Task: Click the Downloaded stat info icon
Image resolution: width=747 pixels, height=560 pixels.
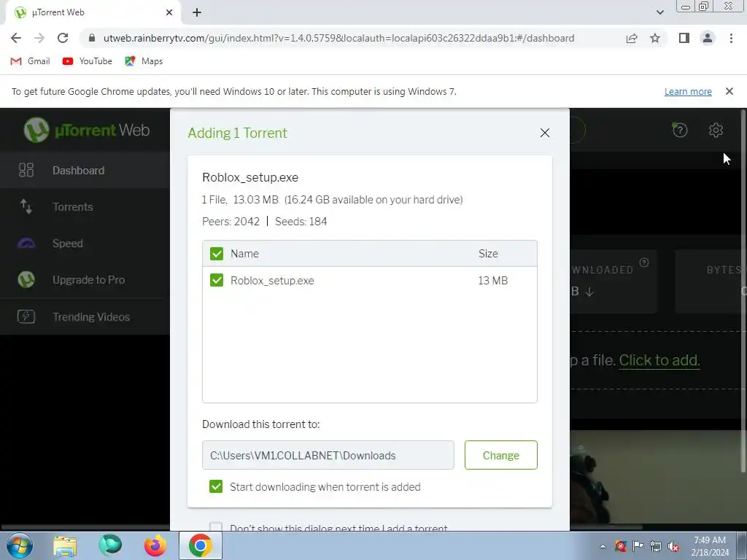Action: pos(643,262)
